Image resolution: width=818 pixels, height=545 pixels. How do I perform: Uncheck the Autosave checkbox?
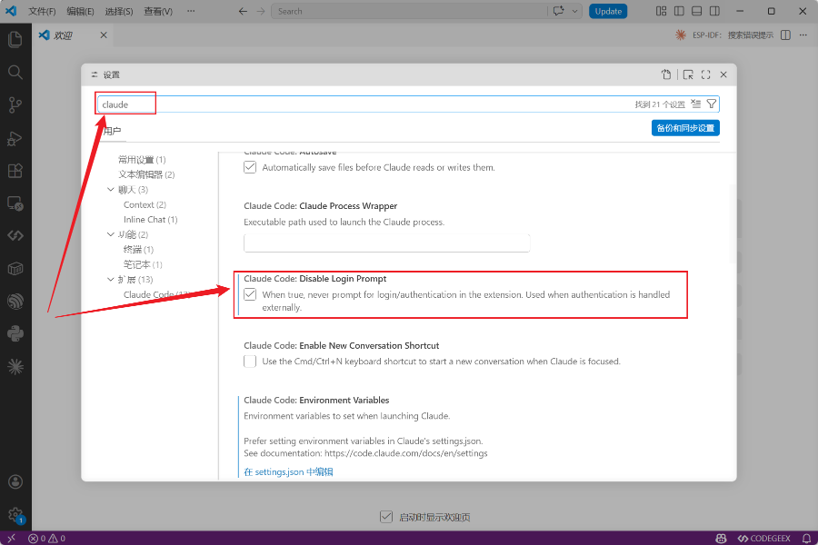250,167
